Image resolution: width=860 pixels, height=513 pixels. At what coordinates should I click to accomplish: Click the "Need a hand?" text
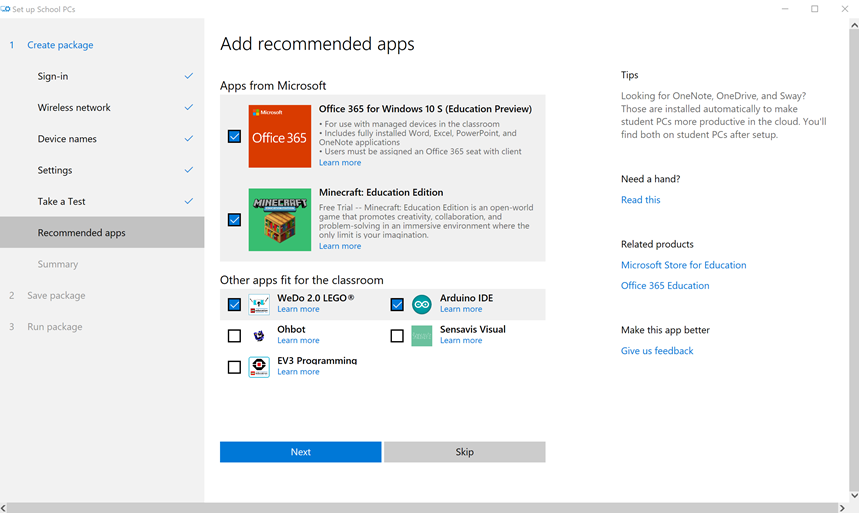point(650,179)
